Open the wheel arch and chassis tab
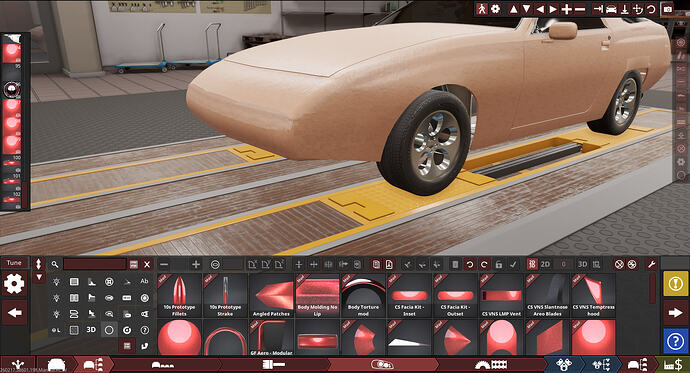 coord(491,365)
